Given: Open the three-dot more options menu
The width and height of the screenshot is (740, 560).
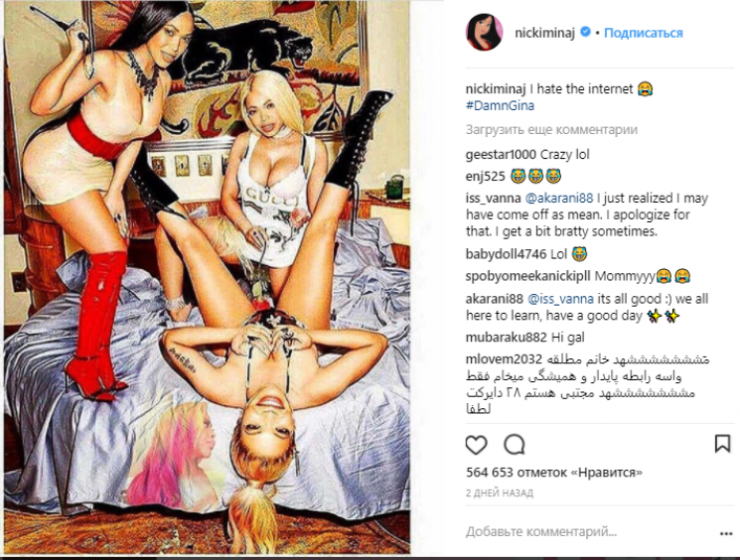Looking at the screenshot, I should (726, 534).
